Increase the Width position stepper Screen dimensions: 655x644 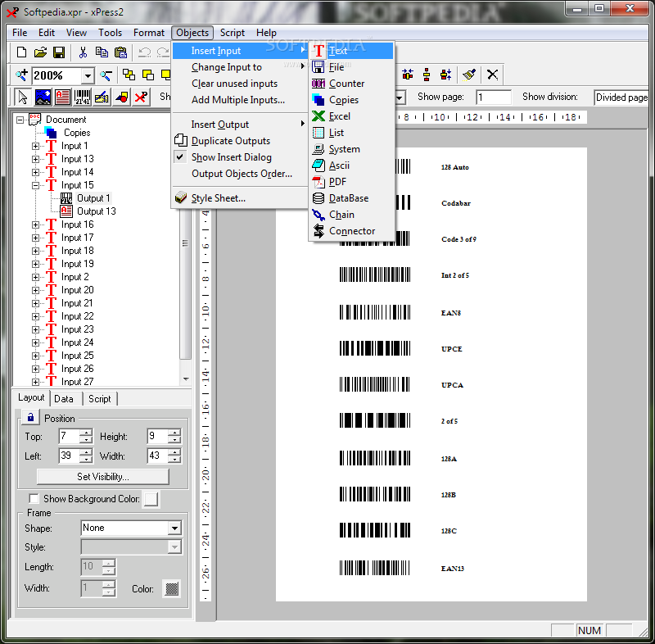[x=174, y=452]
